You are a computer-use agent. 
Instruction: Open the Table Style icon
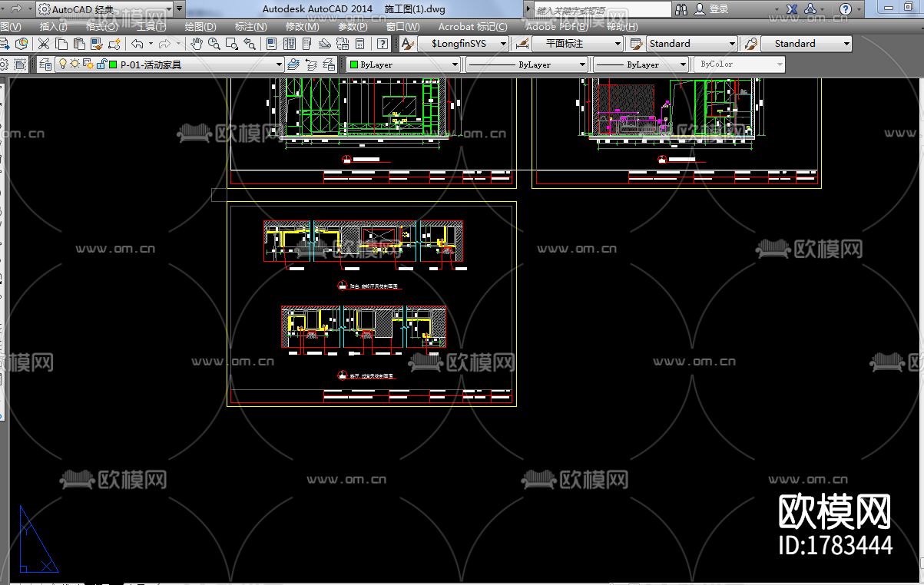[636, 44]
